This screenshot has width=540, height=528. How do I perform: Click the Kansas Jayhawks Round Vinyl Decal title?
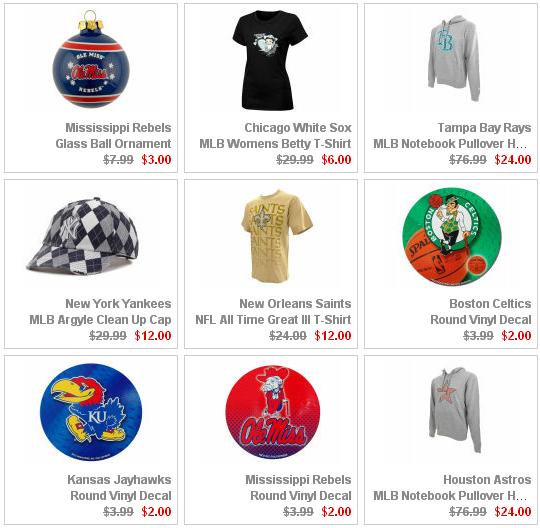(x=119, y=487)
